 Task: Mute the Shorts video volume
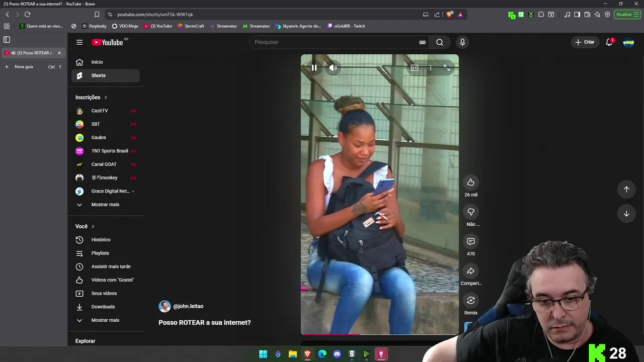pos(333,67)
